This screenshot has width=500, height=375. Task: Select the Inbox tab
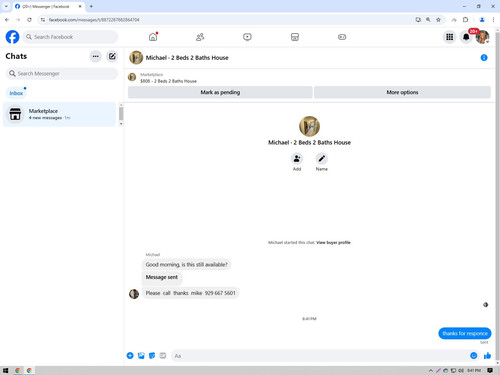point(16,93)
